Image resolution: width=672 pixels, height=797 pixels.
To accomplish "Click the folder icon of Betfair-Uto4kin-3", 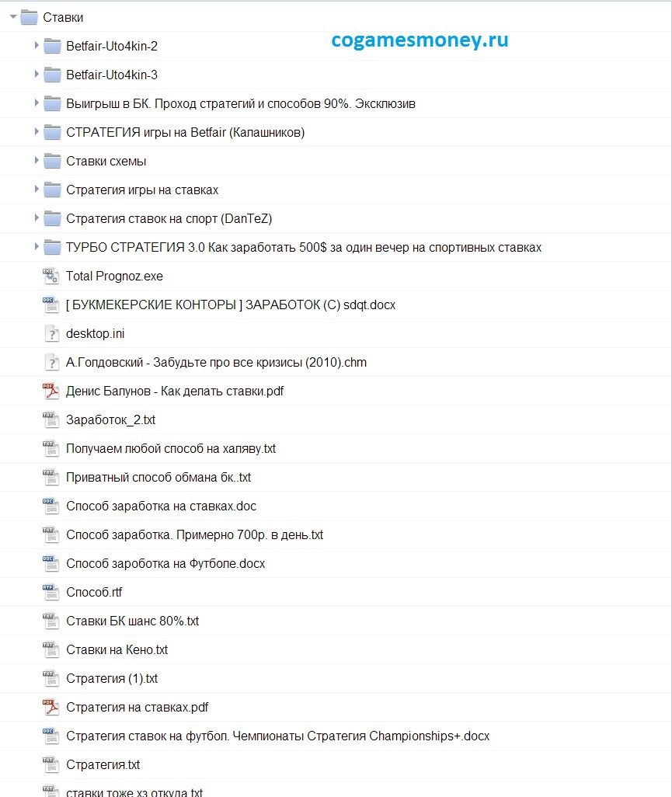I will tap(52, 75).
